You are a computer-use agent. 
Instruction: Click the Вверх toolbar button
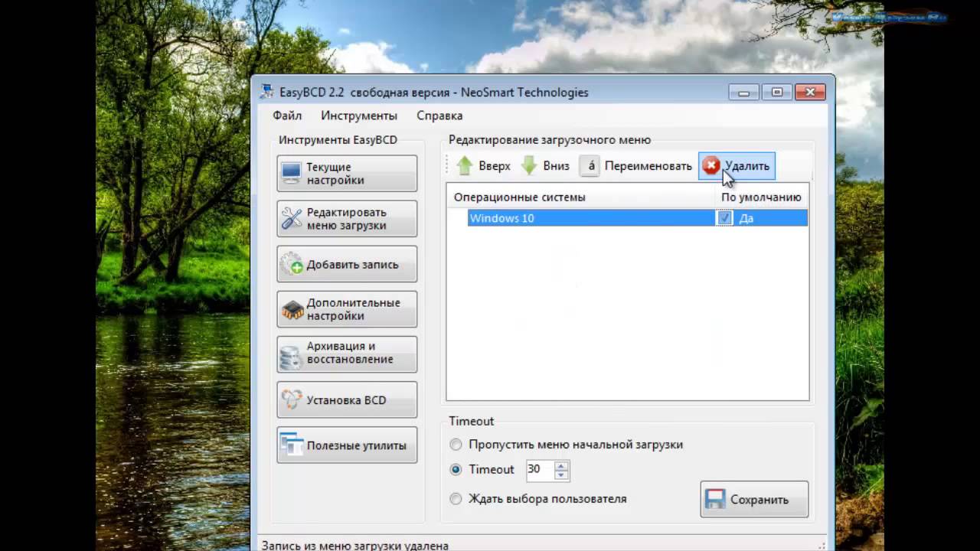(x=483, y=166)
